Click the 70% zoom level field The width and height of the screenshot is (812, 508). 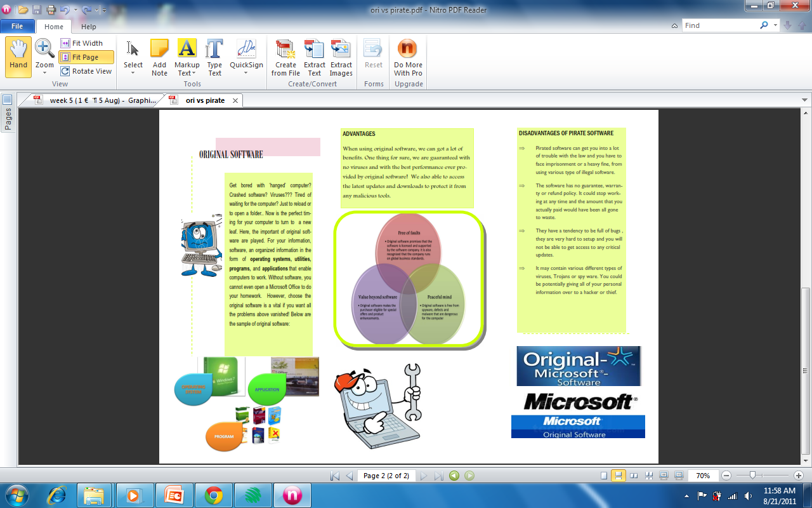point(703,476)
